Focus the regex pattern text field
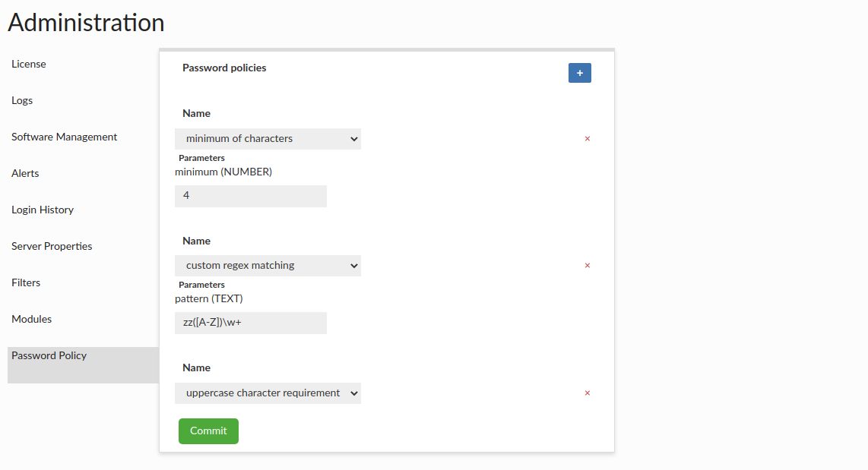The height and width of the screenshot is (470, 868). click(251, 323)
